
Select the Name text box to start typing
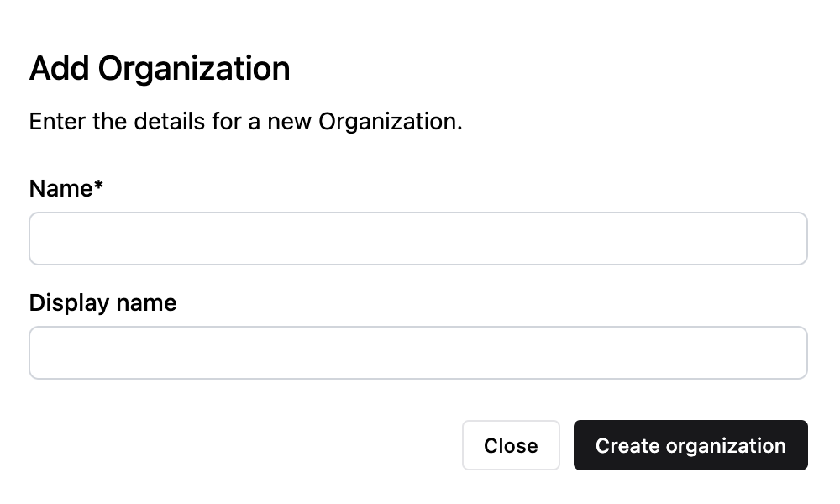[417, 239]
